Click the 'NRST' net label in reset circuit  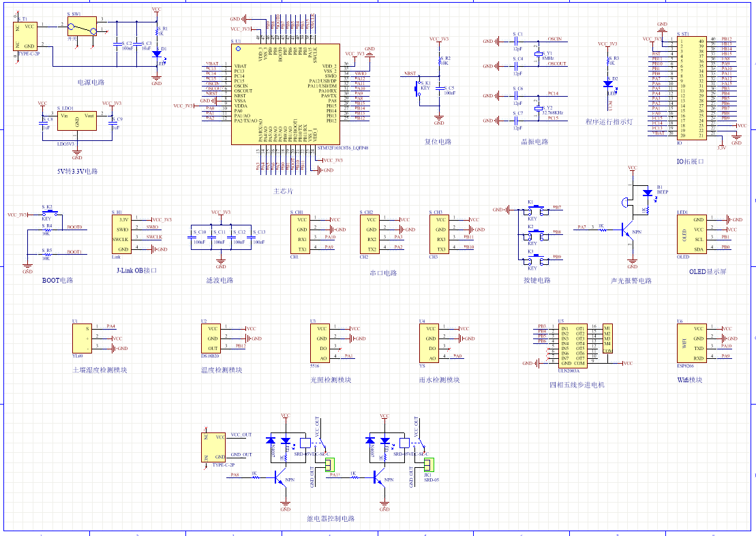click(410, 74)
